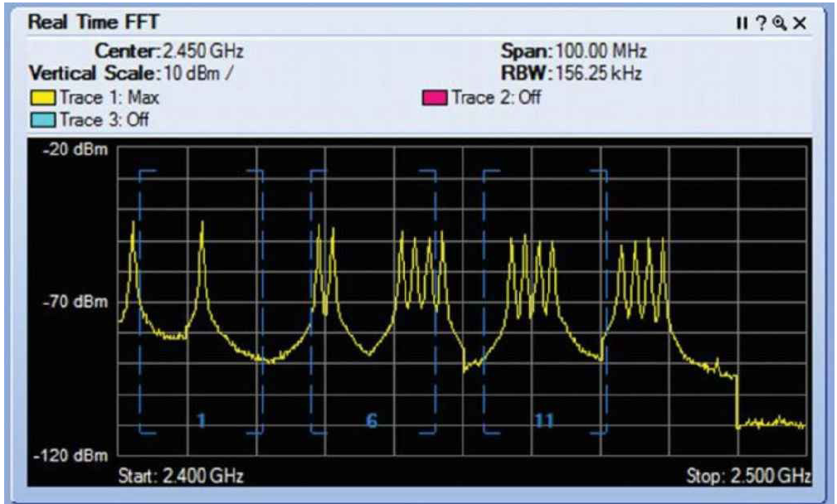Pause the Real Time FFT display

coord(742,23)
